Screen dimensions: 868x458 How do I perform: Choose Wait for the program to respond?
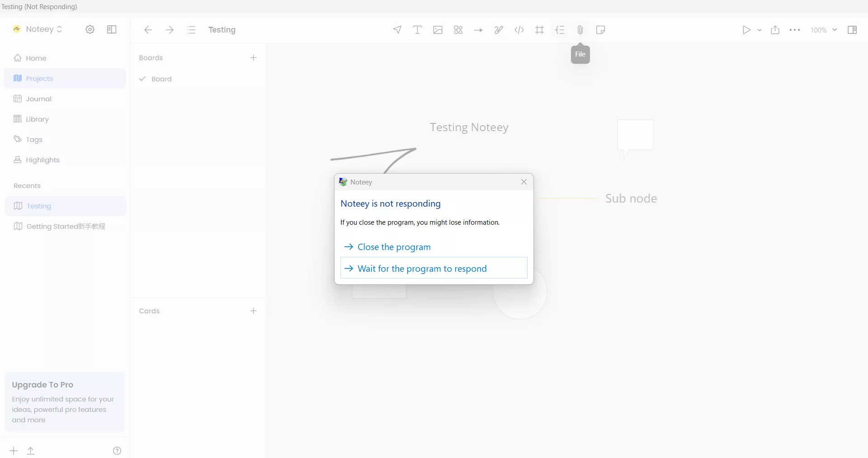pyautogui.click(x=434, y=268)
